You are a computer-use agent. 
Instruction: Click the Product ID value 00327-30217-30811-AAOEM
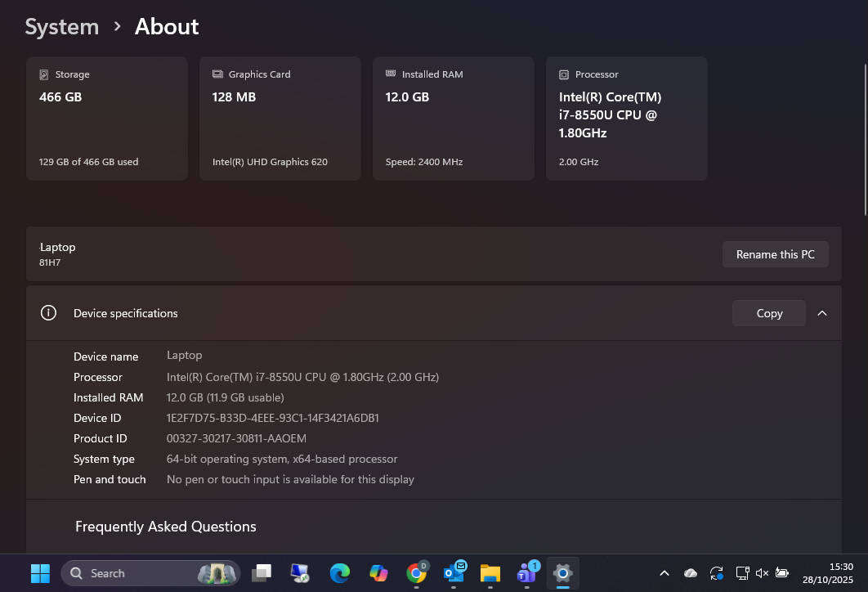pyautogui.click(x=236, y=438)
